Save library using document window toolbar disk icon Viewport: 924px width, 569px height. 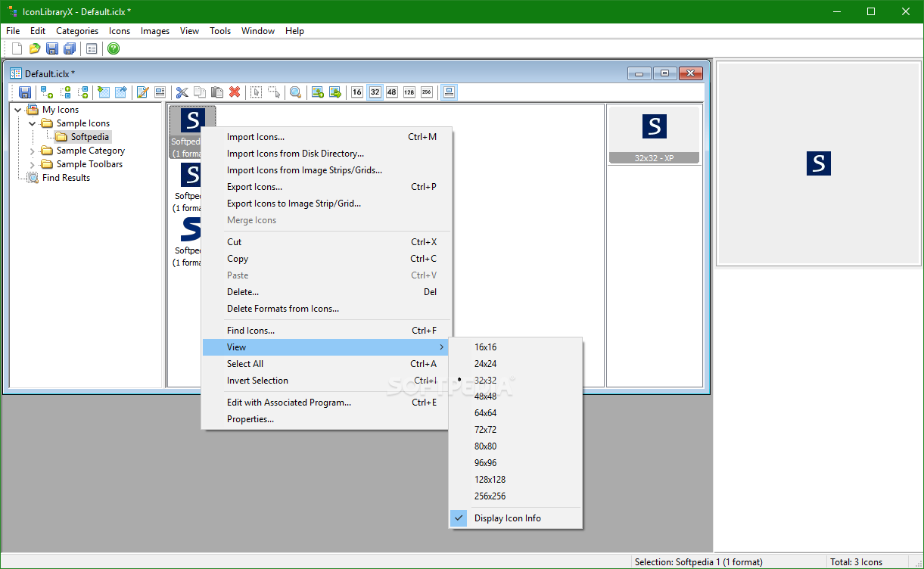coord(25,92)
